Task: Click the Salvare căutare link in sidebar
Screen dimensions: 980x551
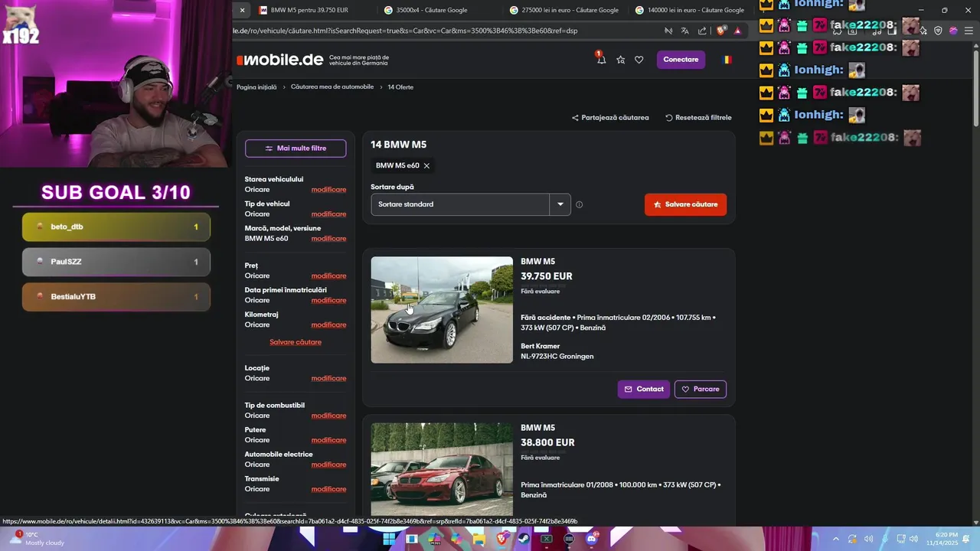Action: (x=296, y=342)
